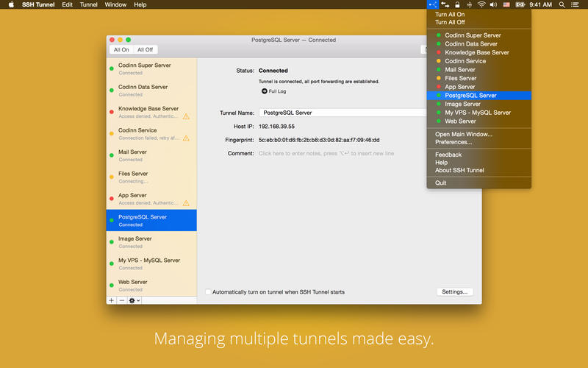Screen dimensions: 588x368
Task: Open the Window menu in menu bar
Action: click(115, 4)
